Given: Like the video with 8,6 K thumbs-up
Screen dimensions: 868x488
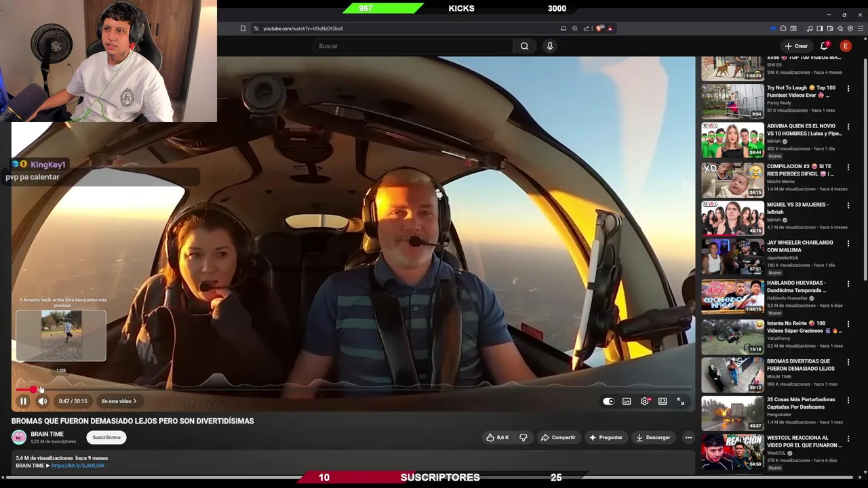Looking at the screenshot, I should point(497,438).
